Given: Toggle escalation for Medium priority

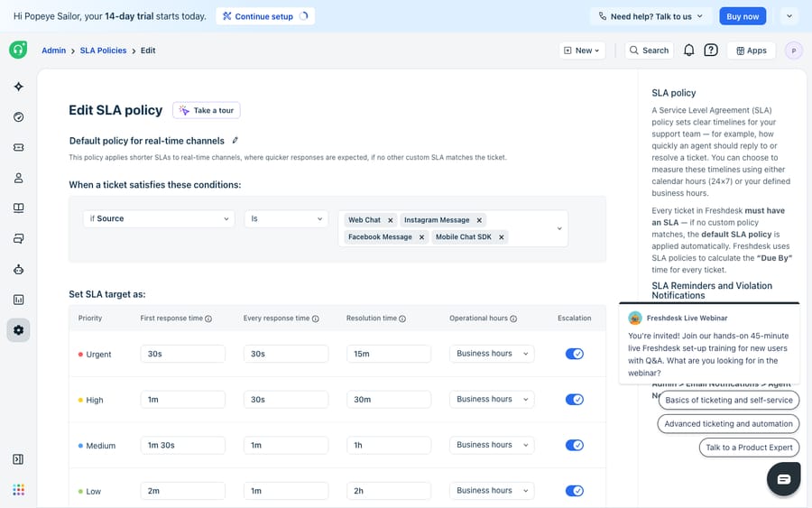Looking at the screenshot, I should point(575,445).
